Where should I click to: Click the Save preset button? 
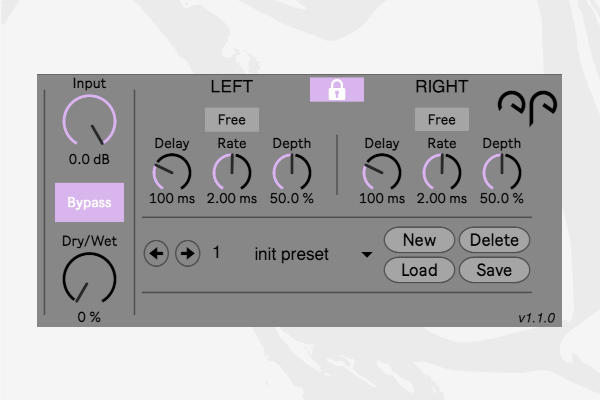click(x=494, y=269)
